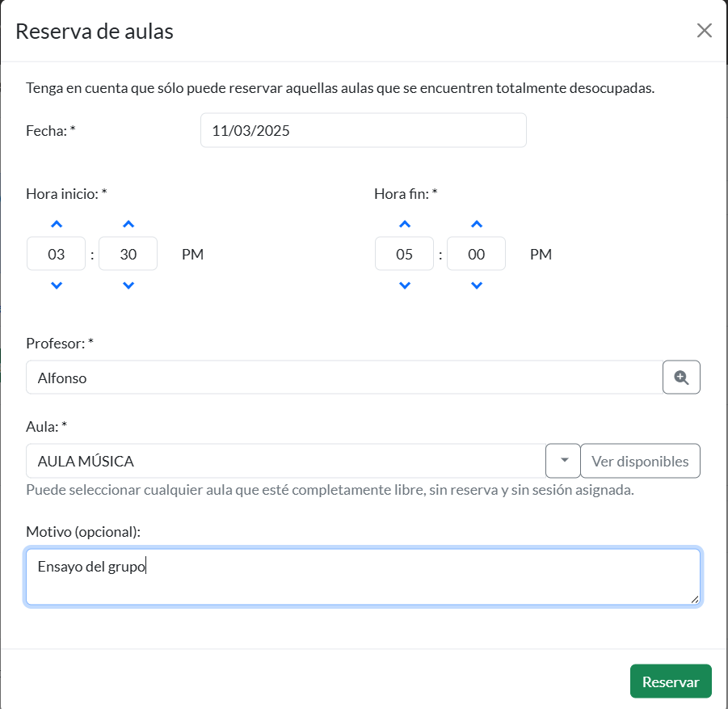Viewport: 728px width, 709px height.
Task: Click the 'Puede seleccionar cualquier aula' hint text
Action: point(330,490)
